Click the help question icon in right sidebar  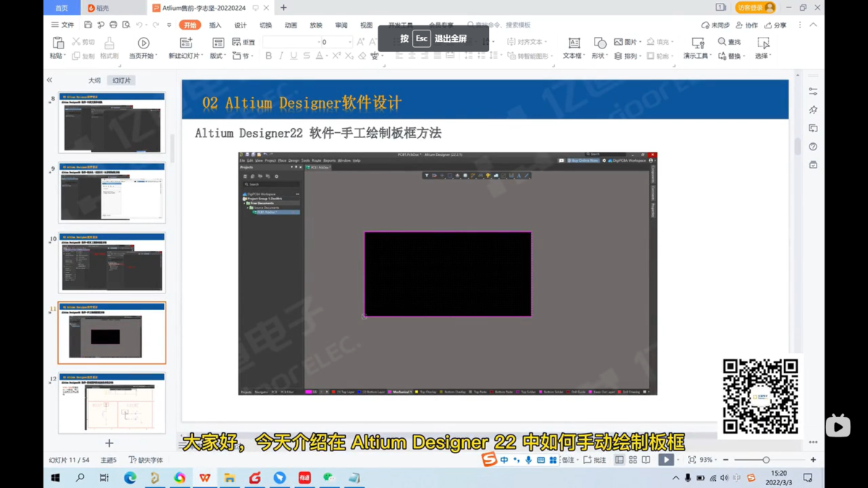point(813,147)
